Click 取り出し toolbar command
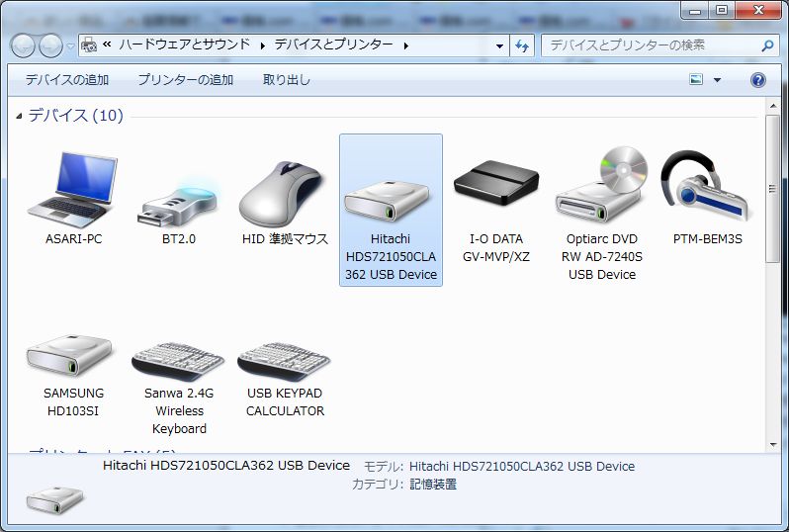Viewport: 789px width, 532px height. (287, 79)
